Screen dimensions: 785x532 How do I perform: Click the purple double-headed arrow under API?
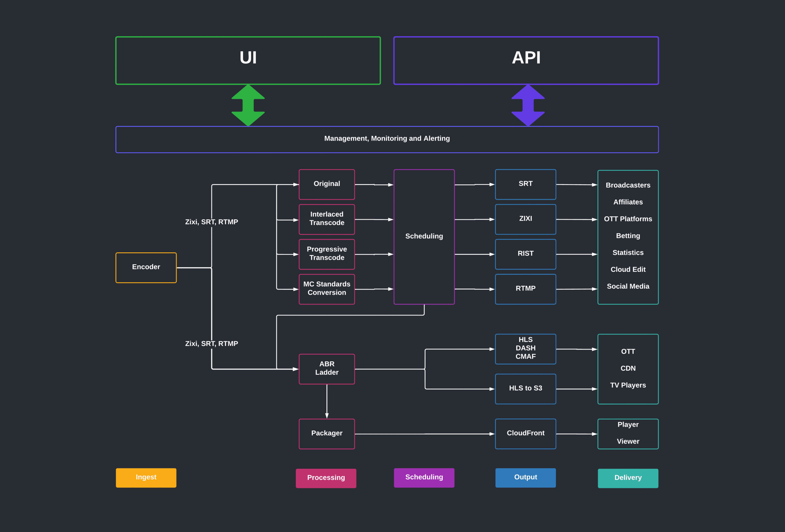528,105
